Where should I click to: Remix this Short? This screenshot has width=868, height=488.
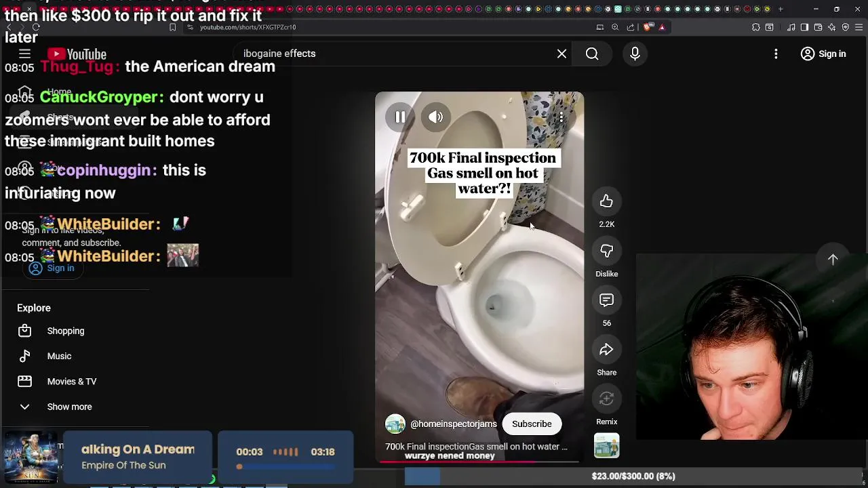click(x=606, y=399)
